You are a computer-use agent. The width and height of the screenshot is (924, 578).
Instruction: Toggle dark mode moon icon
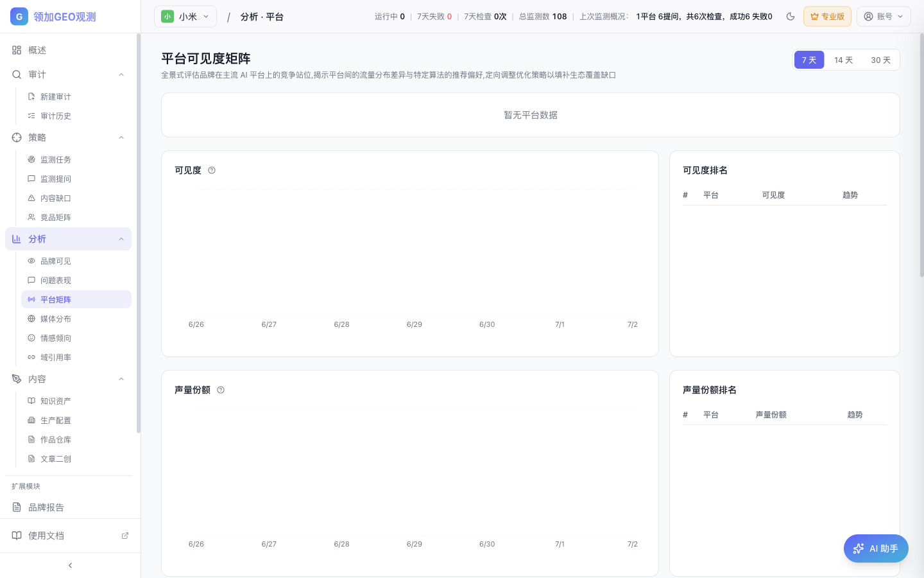[x=791, y=17]
